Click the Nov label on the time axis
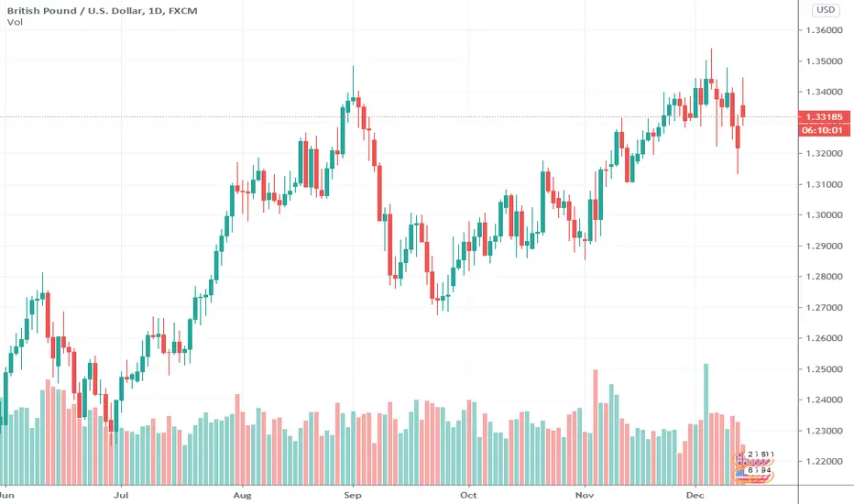This screenshot has height=504, width=854. pos(585,495)
